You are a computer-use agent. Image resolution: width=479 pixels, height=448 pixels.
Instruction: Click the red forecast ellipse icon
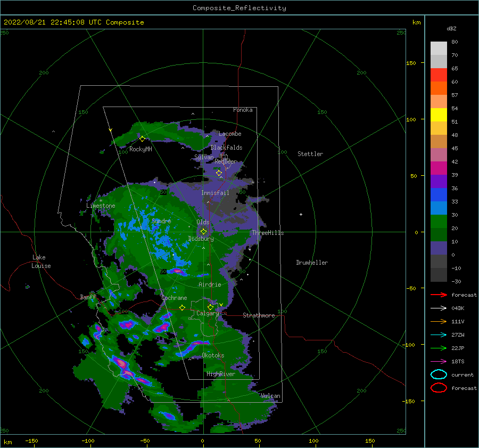pos(439,388)
